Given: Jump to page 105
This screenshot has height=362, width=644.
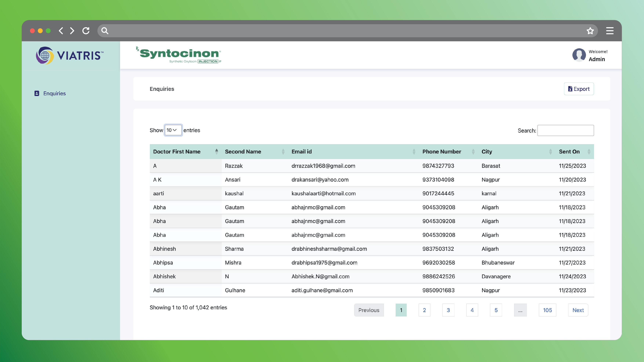Looking at the screenshot, I should (547, 310).
